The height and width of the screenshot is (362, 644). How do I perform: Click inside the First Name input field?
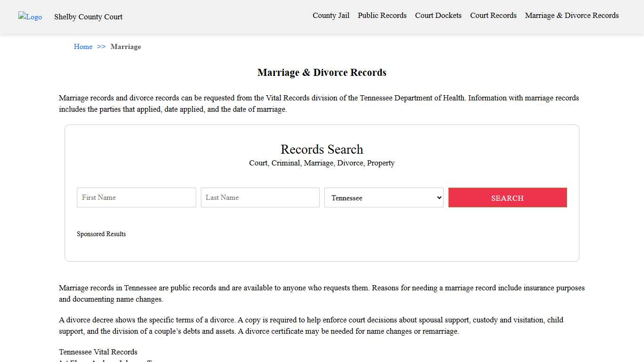[x=136, y=197]
